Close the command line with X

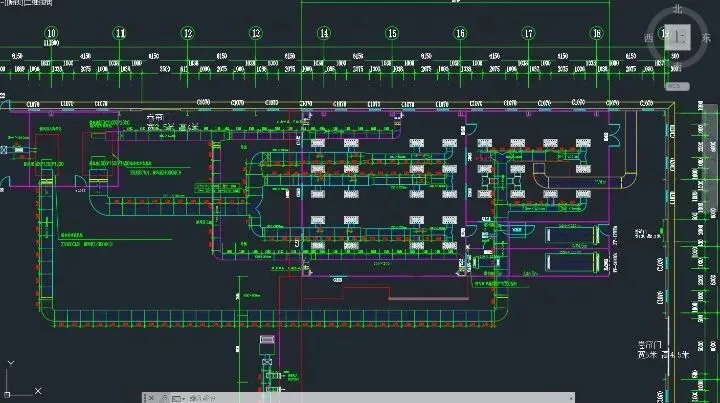(x=151, y=398)
